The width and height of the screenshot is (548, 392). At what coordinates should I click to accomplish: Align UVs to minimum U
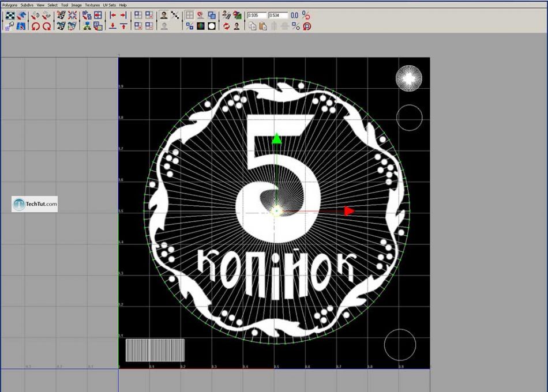click(x=112, y=16)
